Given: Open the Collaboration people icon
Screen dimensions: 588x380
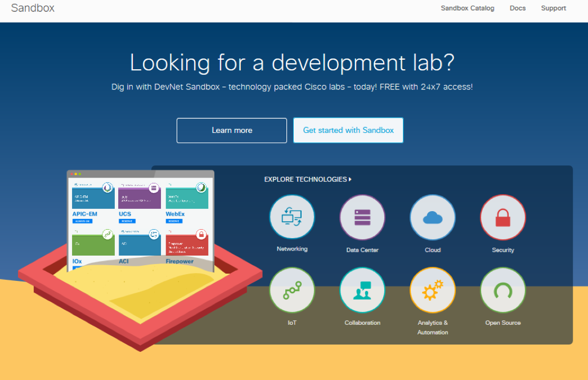Looking at the screenshot, I should pos(362,290).
